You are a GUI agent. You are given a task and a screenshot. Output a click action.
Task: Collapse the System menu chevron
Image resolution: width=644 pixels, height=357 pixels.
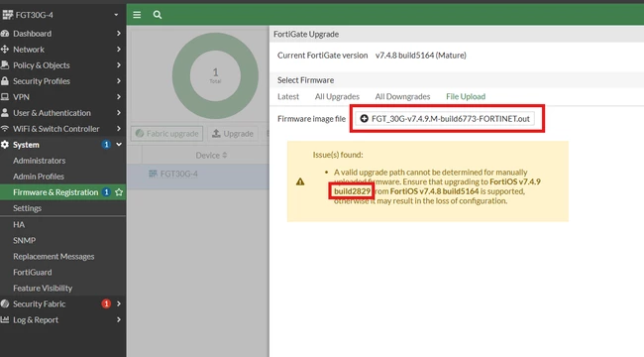119,145
